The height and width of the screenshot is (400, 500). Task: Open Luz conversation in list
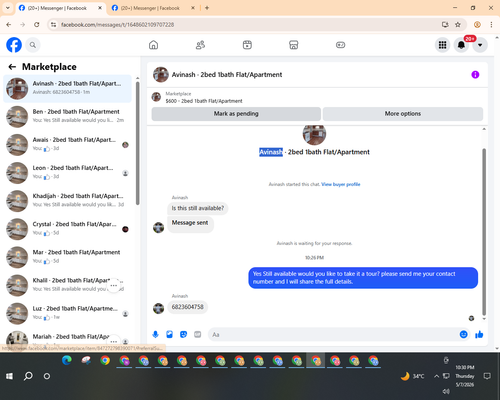[67, 314]
